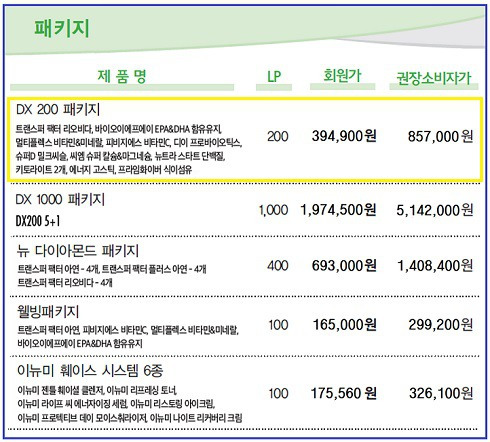Click consumer price 1,408,400원
The image size is (490, 442).
[x=435, y=266]
